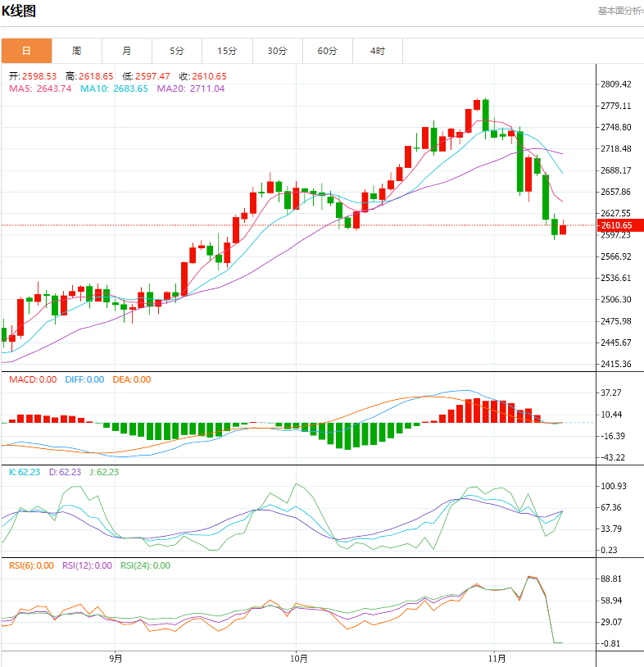The height and width of the screenshot is (667, 644).
Task: Open the 基本面分析 link
Action: [619, 11]
